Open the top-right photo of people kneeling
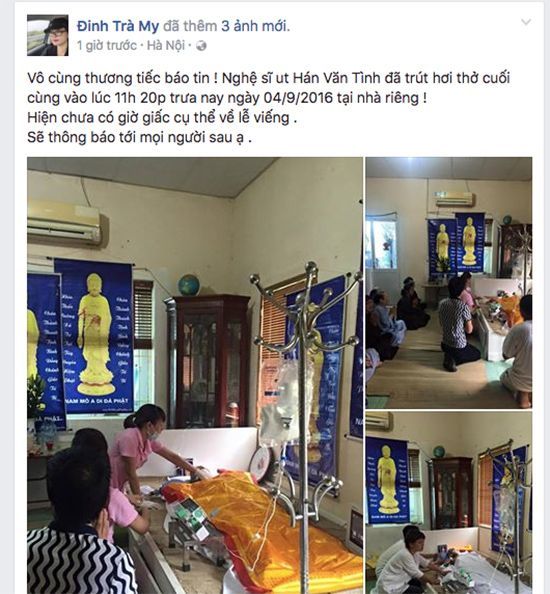Image resolution: width=550 pixels, height=594 pixels. click(448, 283)
